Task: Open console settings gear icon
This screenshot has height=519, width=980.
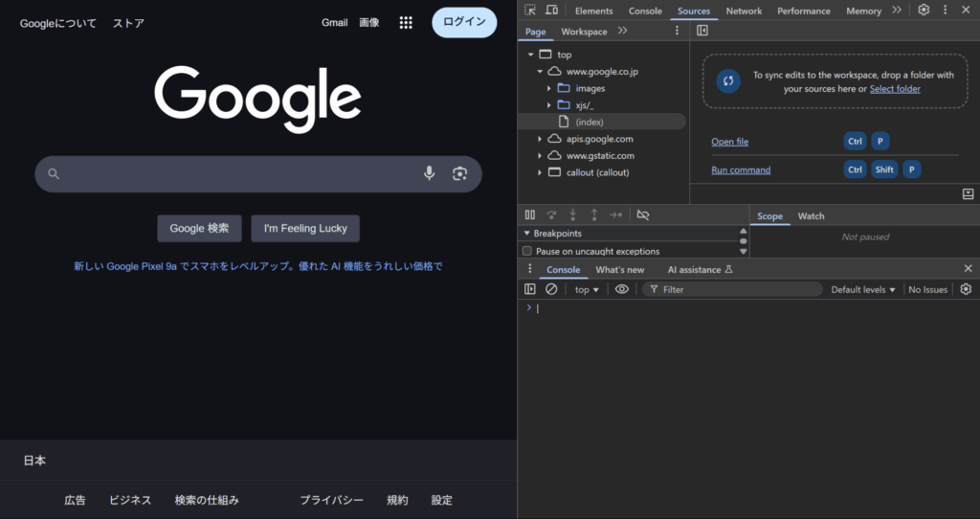Action: [x=966, y=289]
